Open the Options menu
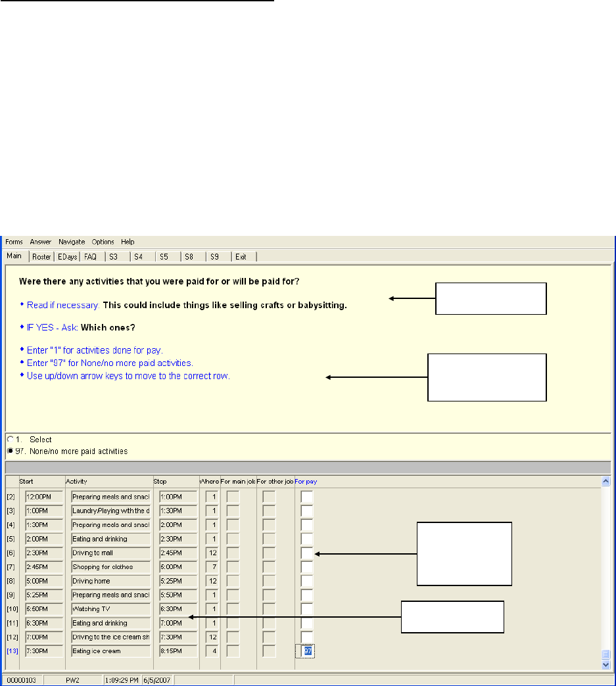 [103, 242]
